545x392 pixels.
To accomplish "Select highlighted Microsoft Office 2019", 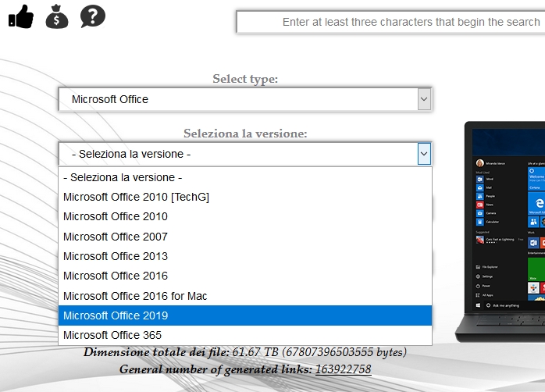I will [245, 315].
